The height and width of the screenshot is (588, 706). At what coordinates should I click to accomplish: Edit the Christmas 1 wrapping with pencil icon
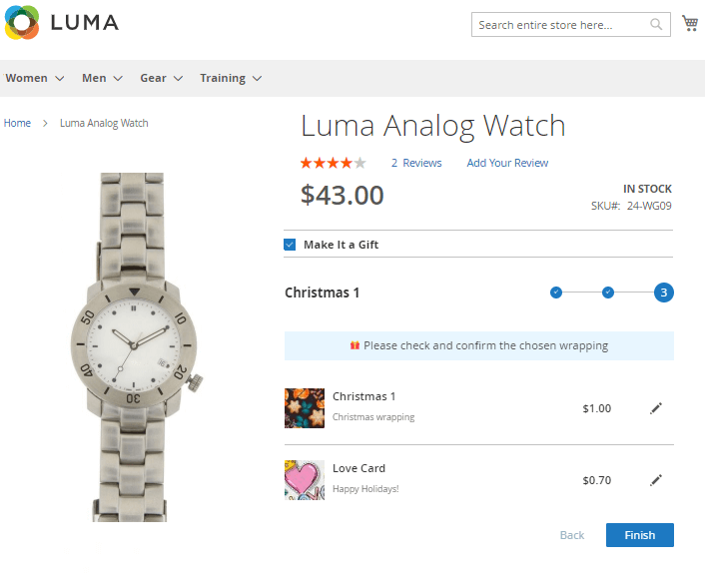click(x=656, y=408)
